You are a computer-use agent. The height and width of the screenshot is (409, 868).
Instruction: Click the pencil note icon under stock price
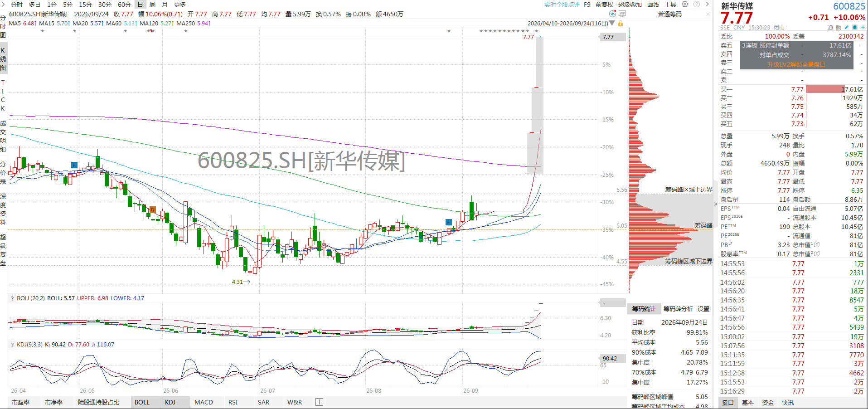click(847, 27)
